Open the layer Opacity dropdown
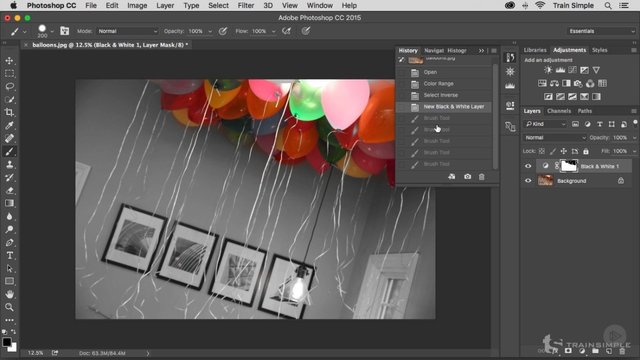 pyautogui.click(x=634, y=138)
